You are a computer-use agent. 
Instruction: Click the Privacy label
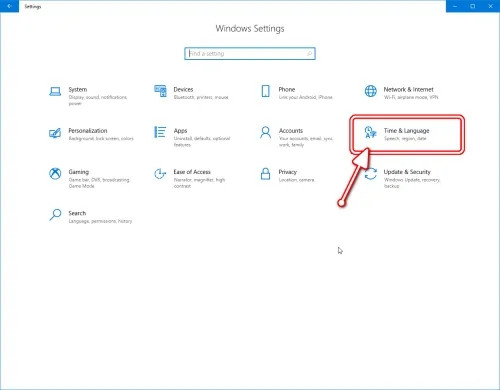pos(288,172)
